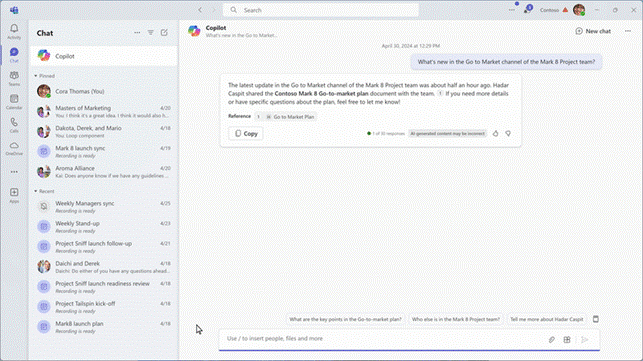Open the chat list filter icon
This screenshot has height=361, width=643.
[150, 32]
